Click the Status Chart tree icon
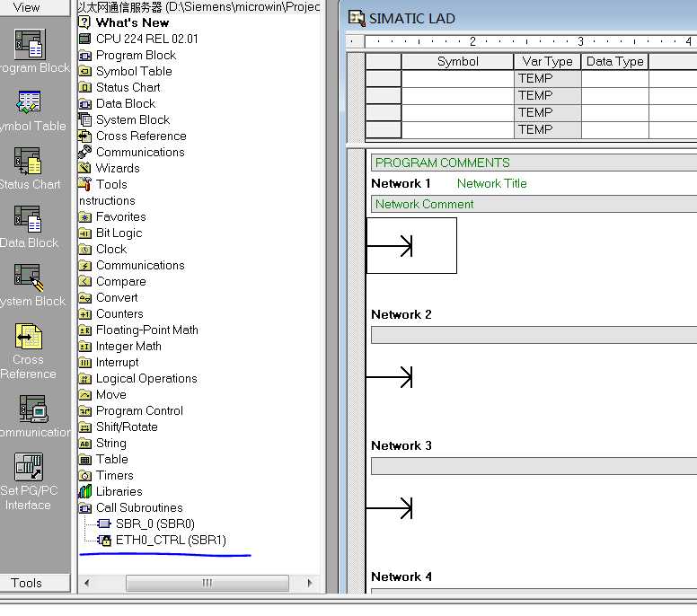Screen dimensions: 697x616 click(x=84, y=87)
